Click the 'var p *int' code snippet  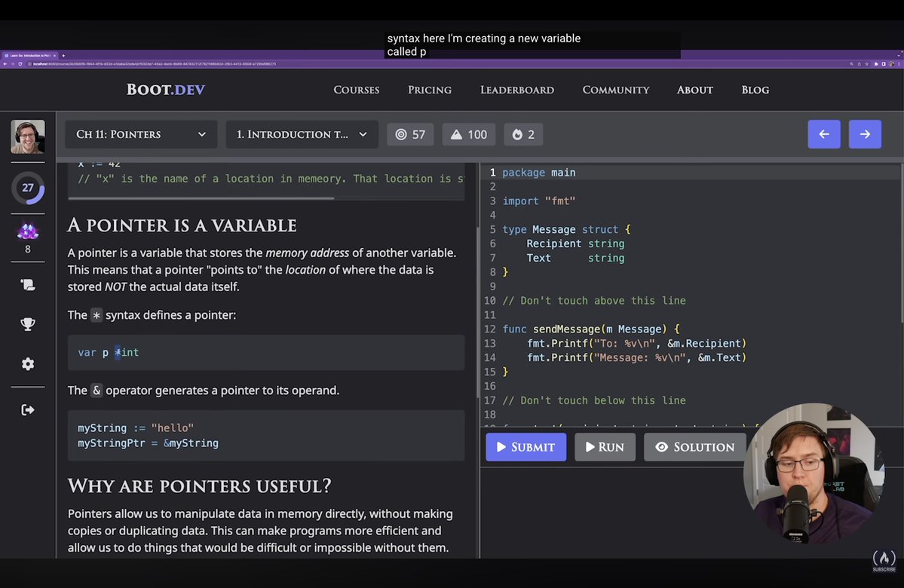click(109, 352)
